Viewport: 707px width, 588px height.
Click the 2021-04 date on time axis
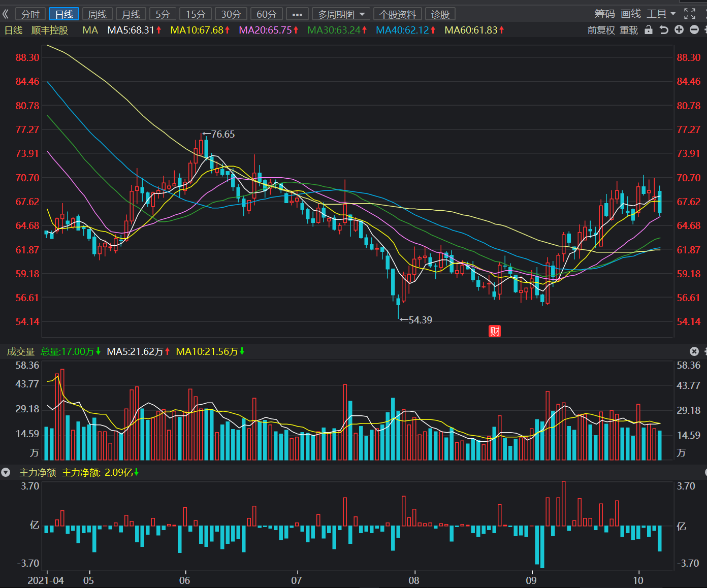(x=46, y=580)
